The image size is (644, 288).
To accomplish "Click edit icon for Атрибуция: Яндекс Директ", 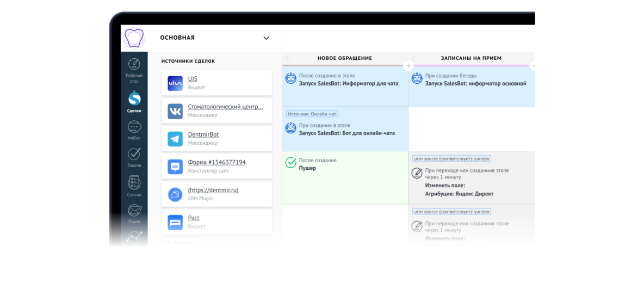I will tap(417, 173).
